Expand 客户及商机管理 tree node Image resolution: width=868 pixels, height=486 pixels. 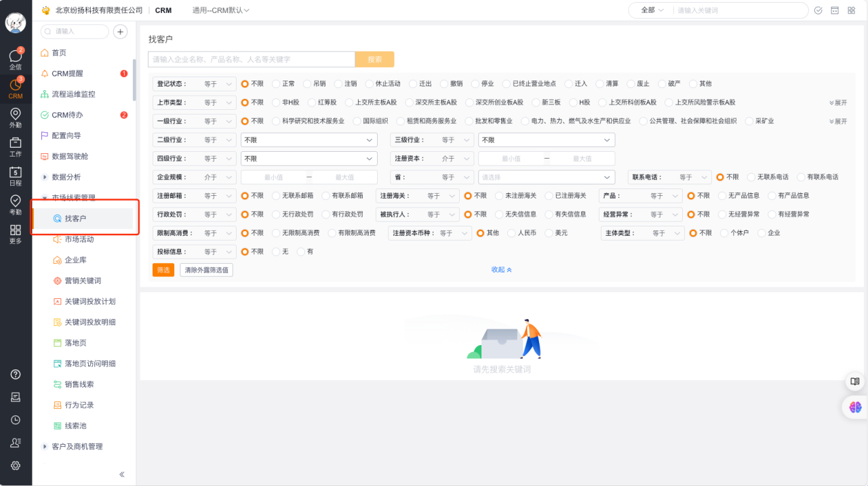tap(45, 447)
